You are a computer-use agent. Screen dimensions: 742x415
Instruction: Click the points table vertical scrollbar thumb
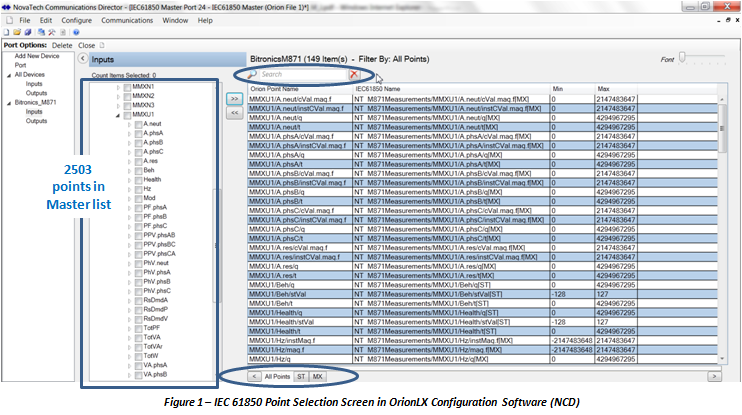[722, 128]
